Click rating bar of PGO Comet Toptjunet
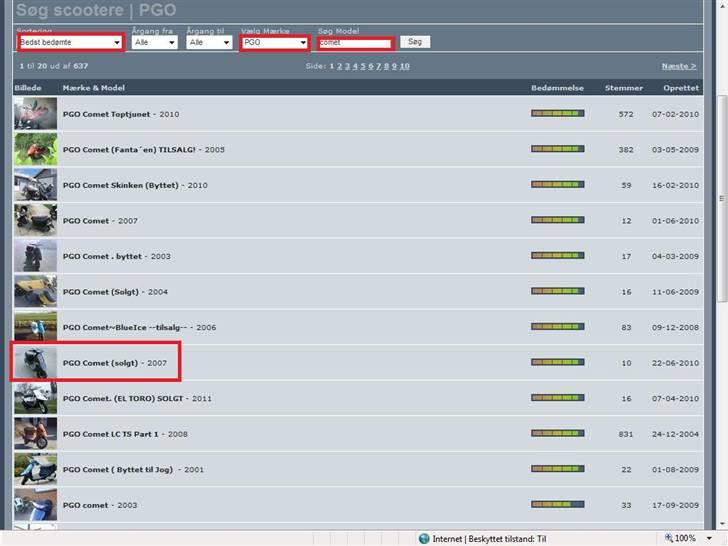The width and height of the screenshot is (728, 546). coord(557,114)
